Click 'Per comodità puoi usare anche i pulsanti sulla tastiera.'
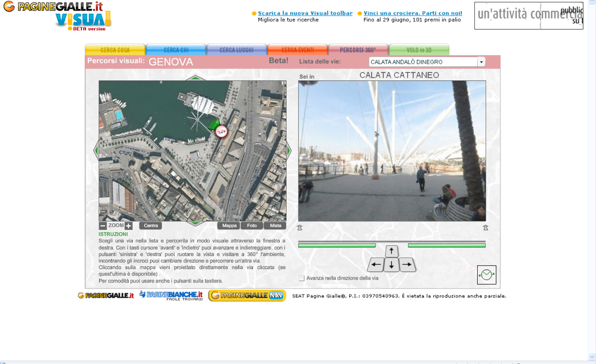 pyautogui.click(x=160, y=281)
